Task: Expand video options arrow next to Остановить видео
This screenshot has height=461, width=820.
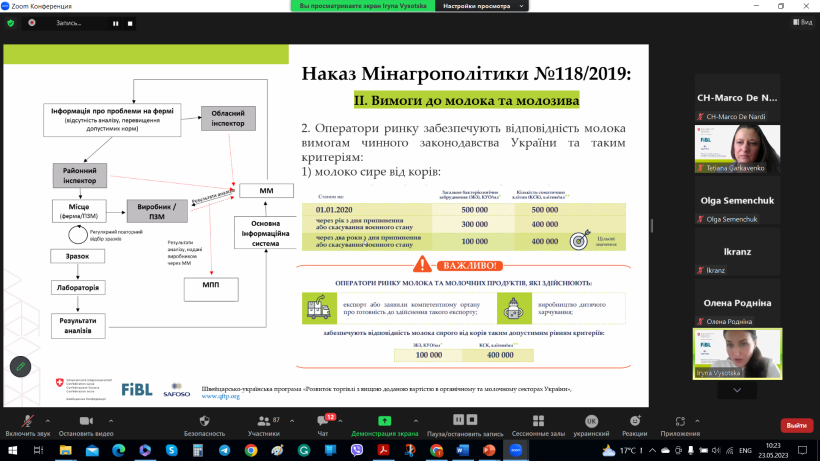Action: (x=111, y=421)
